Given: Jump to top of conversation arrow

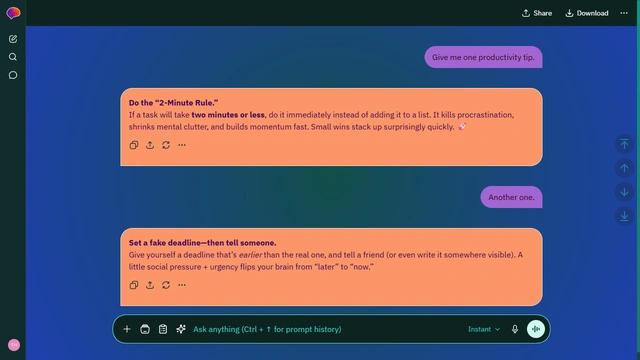Looking at the screenshot, I should (x=624, y=144).
